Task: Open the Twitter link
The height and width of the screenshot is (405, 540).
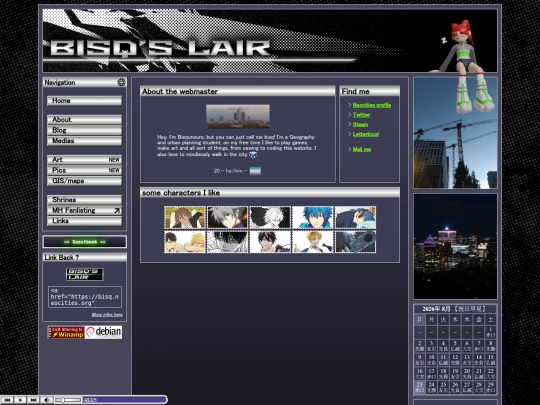Action: tap(361, 115)
